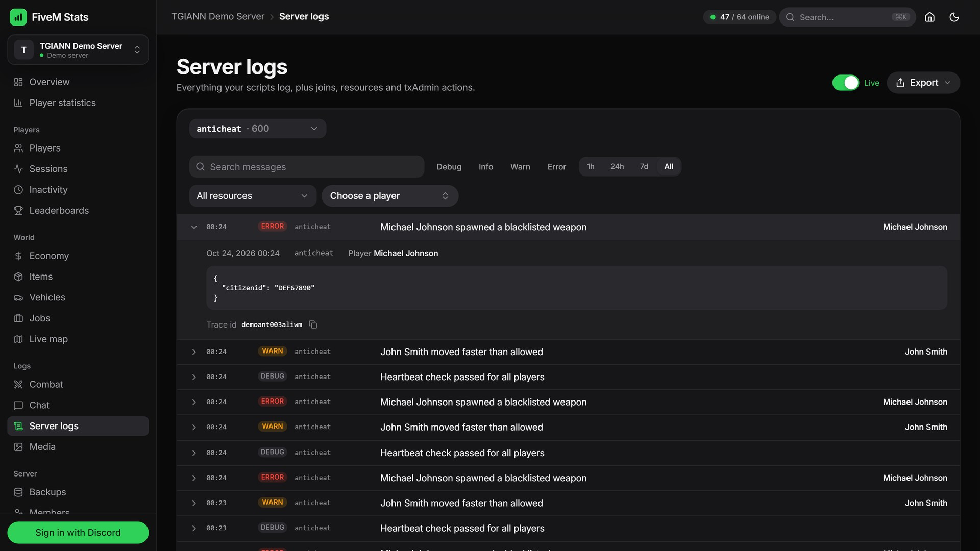Open the home icon in top bar
This screenshot has height=551, width=980.
929,17
